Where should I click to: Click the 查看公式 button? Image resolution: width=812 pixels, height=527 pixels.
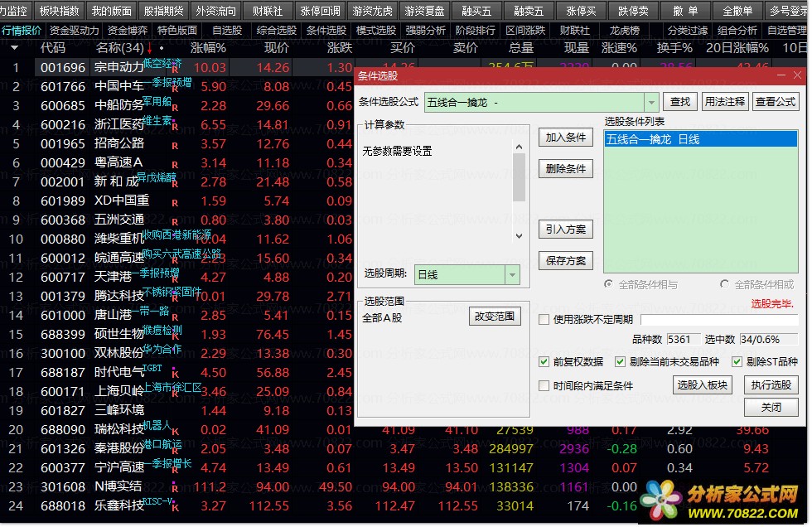[776, 101]
